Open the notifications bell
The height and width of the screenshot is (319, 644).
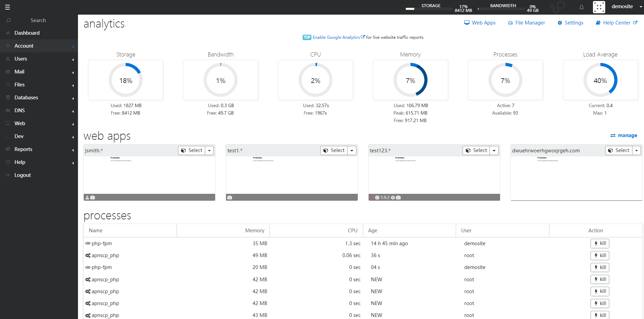point(582,7)
